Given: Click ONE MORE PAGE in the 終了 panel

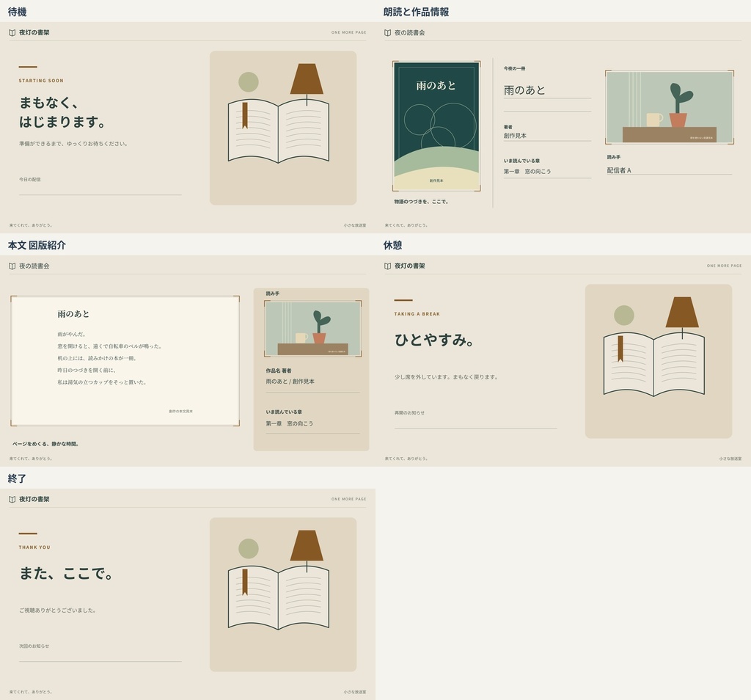Looking at the screenshot, I should coord(348,499).
